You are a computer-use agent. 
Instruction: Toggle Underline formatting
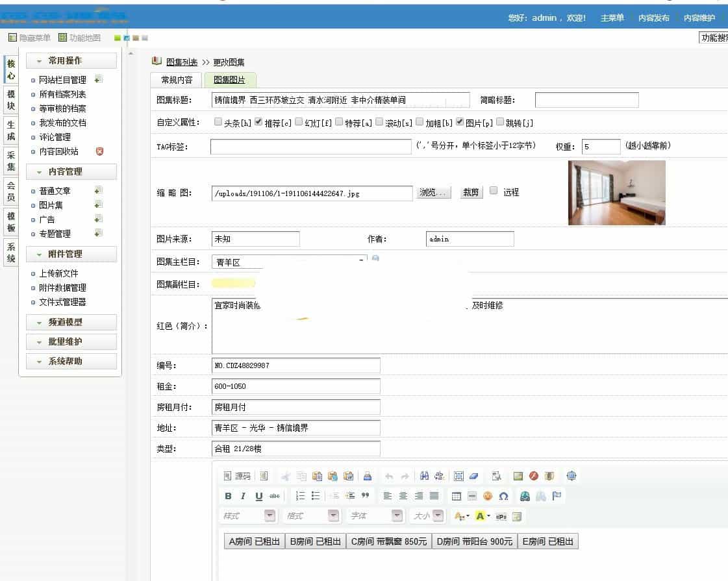(x=259, y=496)
